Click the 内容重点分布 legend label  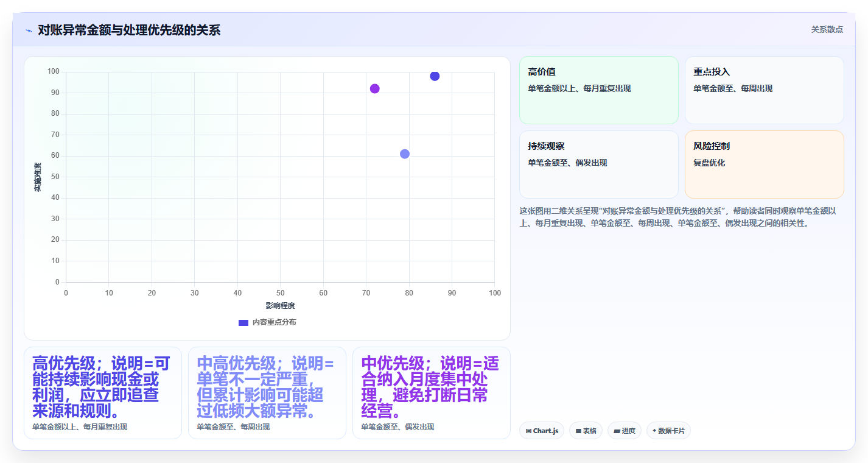[x=275, y=322]
